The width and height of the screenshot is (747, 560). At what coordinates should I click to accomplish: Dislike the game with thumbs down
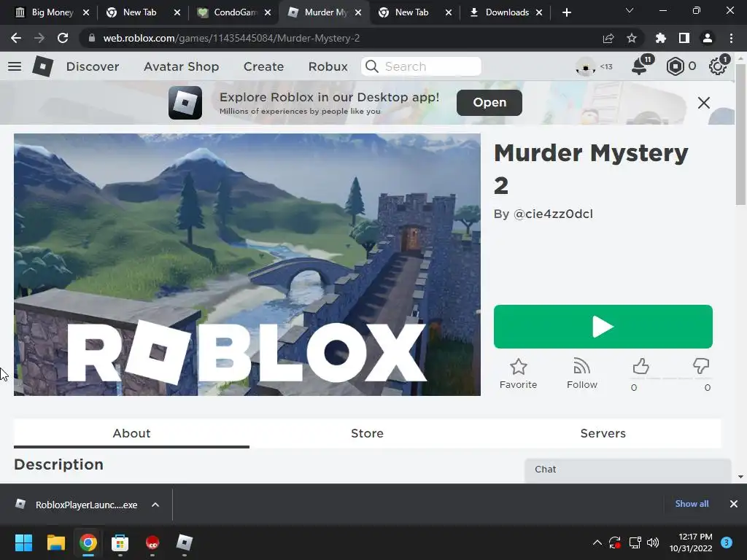point(701,367)
